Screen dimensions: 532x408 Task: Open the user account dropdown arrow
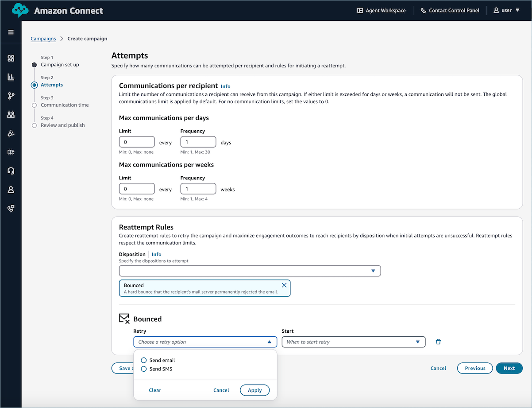[517, 10]
